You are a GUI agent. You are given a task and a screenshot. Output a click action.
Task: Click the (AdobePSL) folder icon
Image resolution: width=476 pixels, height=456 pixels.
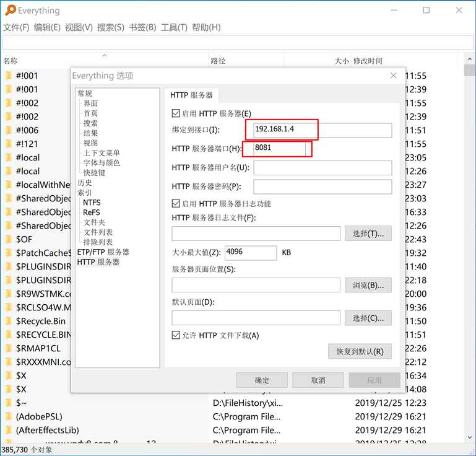point(9,416)
